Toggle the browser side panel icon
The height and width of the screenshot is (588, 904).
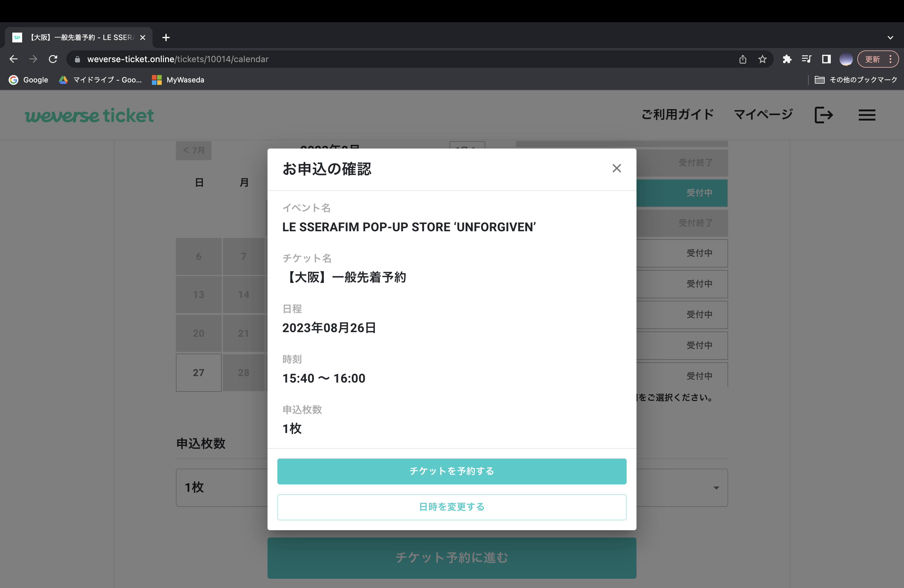(x=826, y=59)
